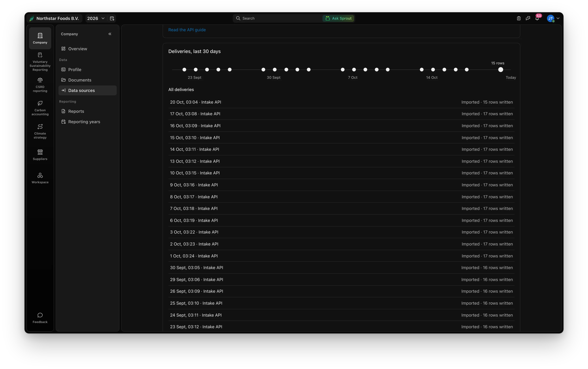The image size is (588, 369).
Task: Open the 17 Oct, 03:08 Intake API delivery
Action: point(341,114)
